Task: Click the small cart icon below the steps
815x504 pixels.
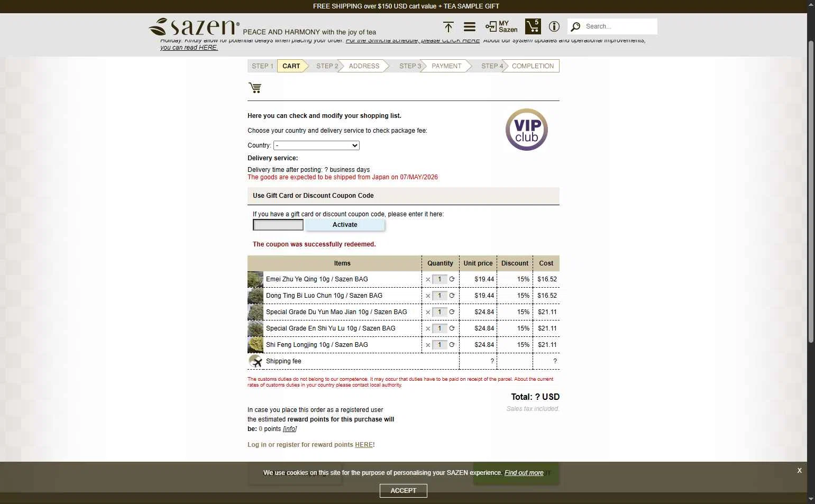Action: point(255,88)
